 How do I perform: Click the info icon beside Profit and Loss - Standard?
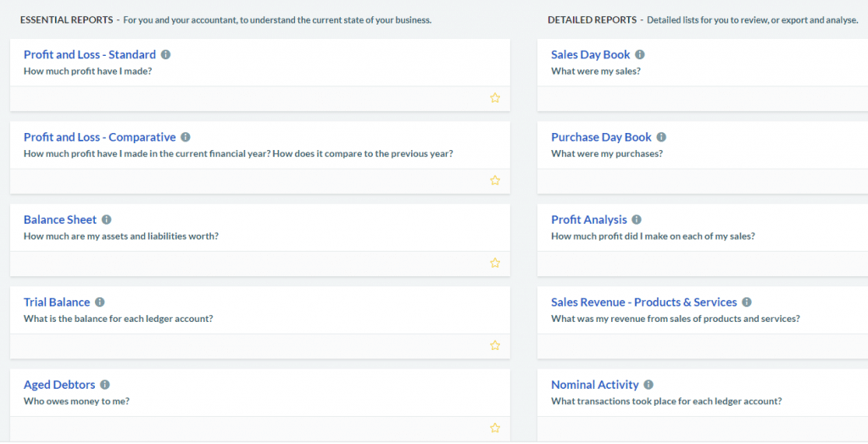tap(165, 54)
